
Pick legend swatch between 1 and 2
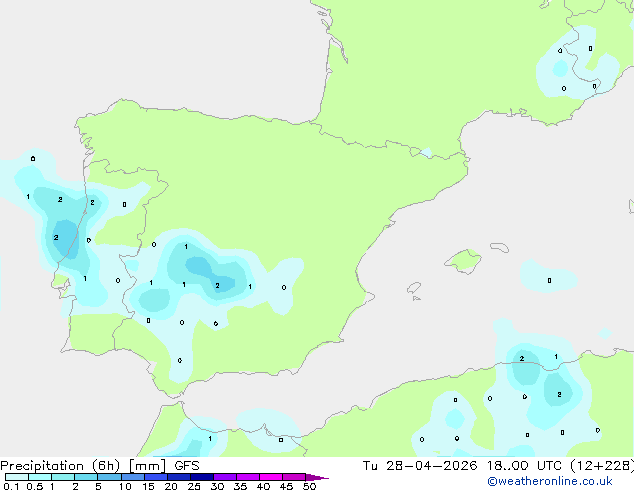click(x=63, y=477)
